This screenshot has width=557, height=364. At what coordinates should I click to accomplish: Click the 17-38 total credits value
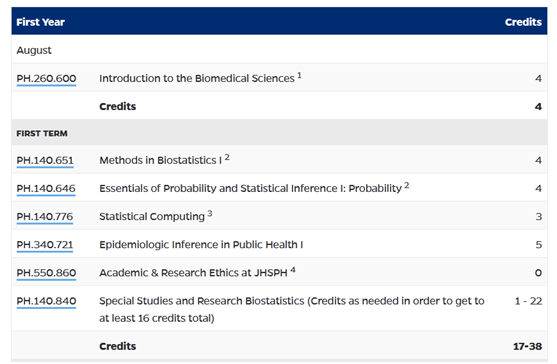point(528,346)
